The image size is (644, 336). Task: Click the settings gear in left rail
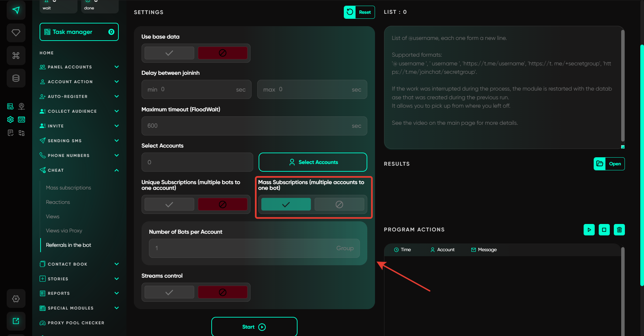pos(16,299)
